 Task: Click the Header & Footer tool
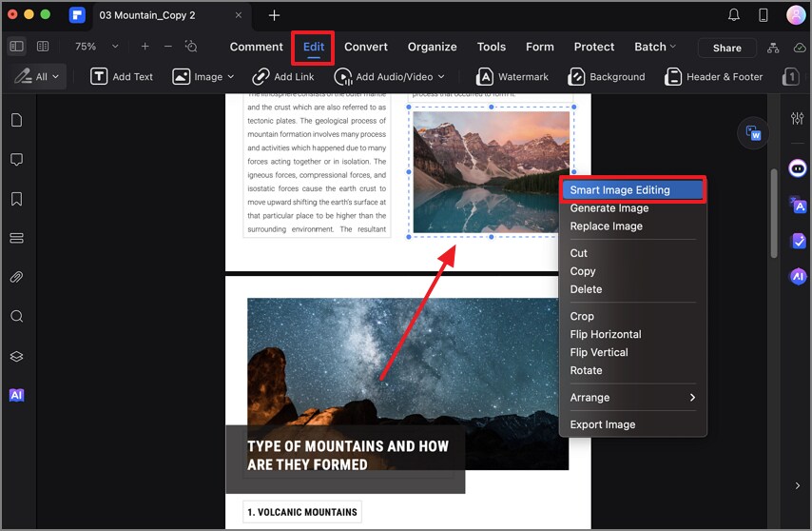(x=714, y=77)
